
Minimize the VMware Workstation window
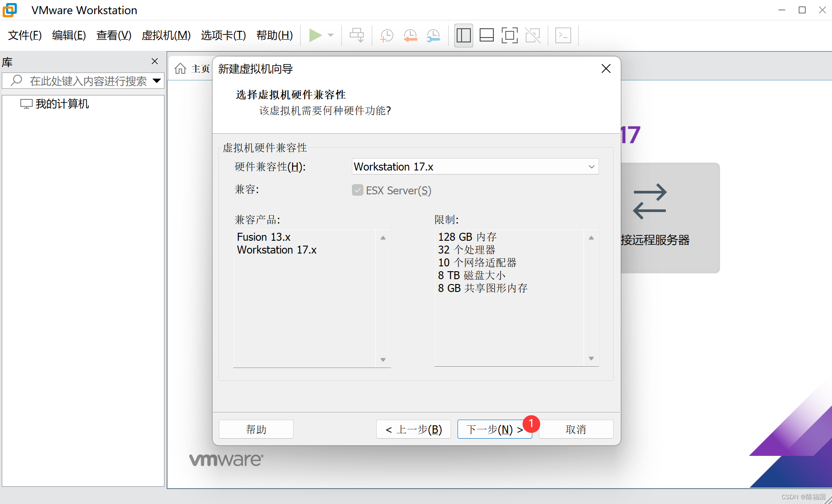coord(782,10)
